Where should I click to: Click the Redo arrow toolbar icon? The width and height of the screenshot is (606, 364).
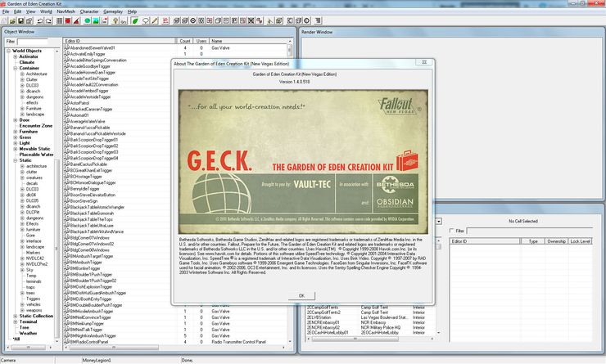tap(48, 21)
